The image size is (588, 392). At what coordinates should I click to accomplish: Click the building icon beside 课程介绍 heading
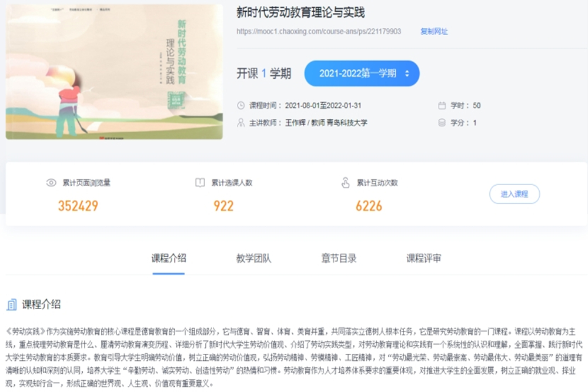11,304
